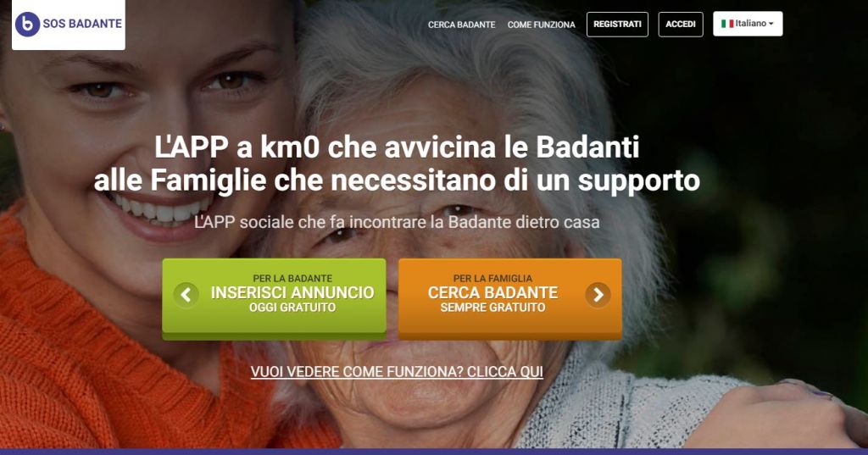
Task: Click the ACCEDI button
Action: (x=681, y=25)
